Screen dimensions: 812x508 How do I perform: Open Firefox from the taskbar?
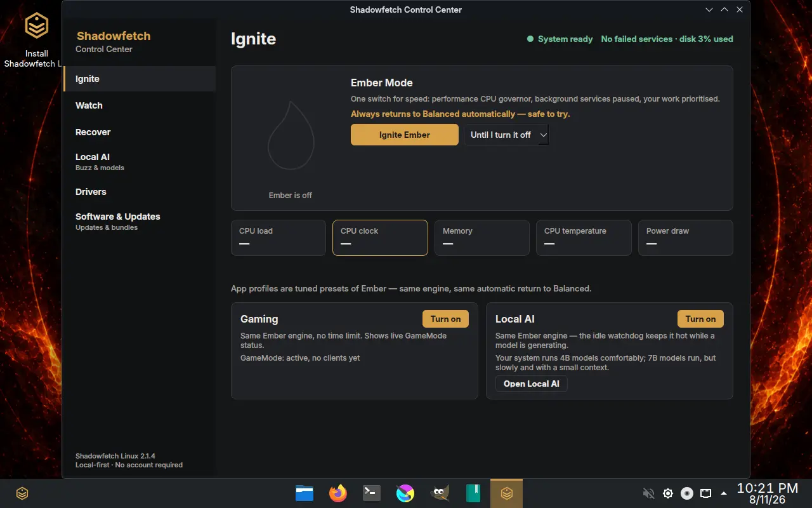pos(338,493)
